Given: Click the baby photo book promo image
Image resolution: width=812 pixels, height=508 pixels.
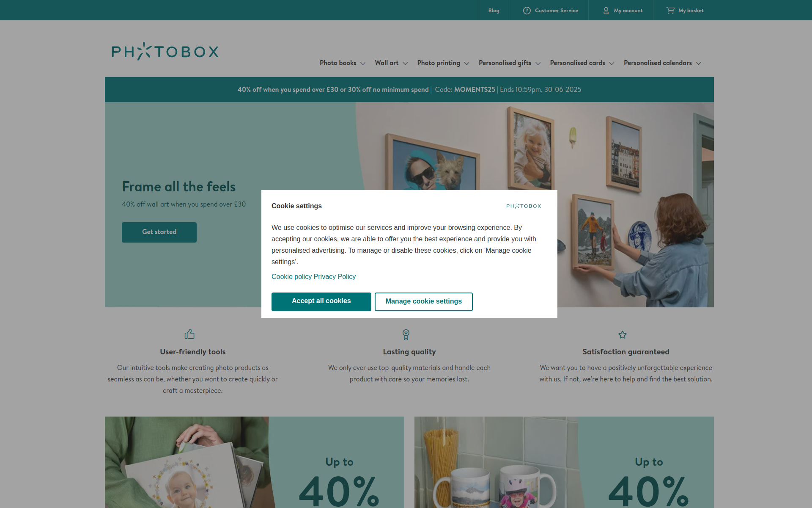Looking at the screenshot, I should click(187, 462).
